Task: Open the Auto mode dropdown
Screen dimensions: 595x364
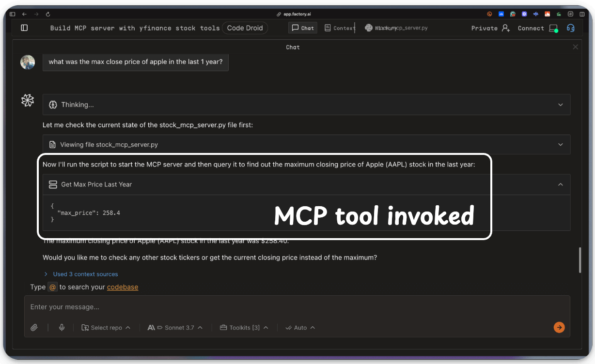Action: 300,328
